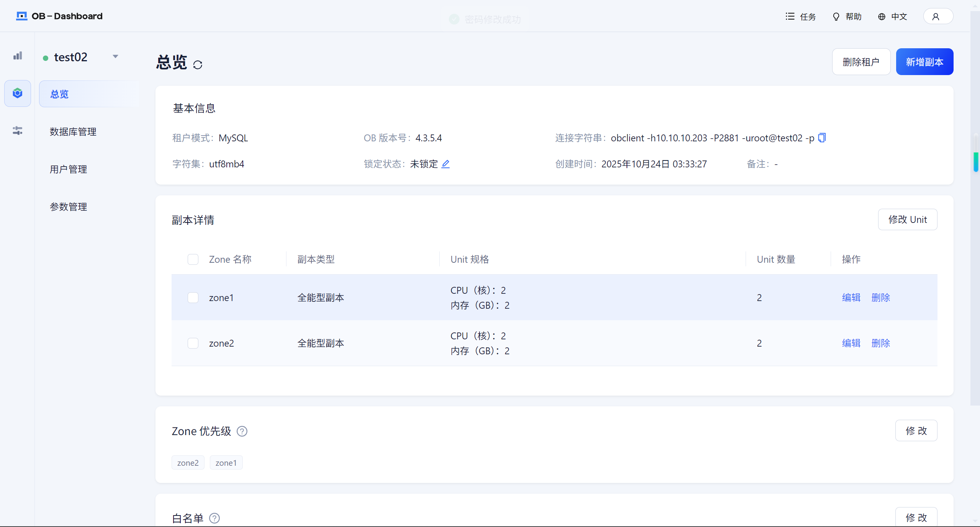Viewport: 980px width, 527px height.
Task: Open 用户管理 menu item
Action: tap(69, 169)
